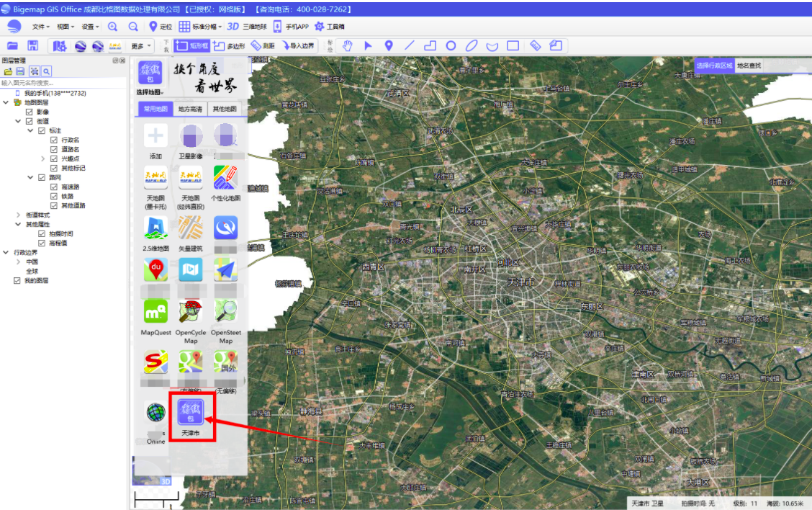
Task: Open the 工具箱 gear toolbox
Action: click(x=330, y=27)
